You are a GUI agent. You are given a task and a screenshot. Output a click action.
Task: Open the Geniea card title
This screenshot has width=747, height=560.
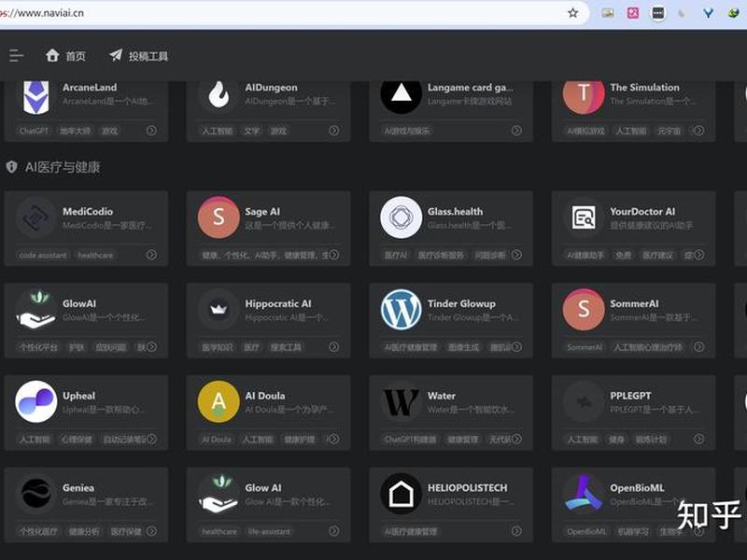click(x=78, y=487)
